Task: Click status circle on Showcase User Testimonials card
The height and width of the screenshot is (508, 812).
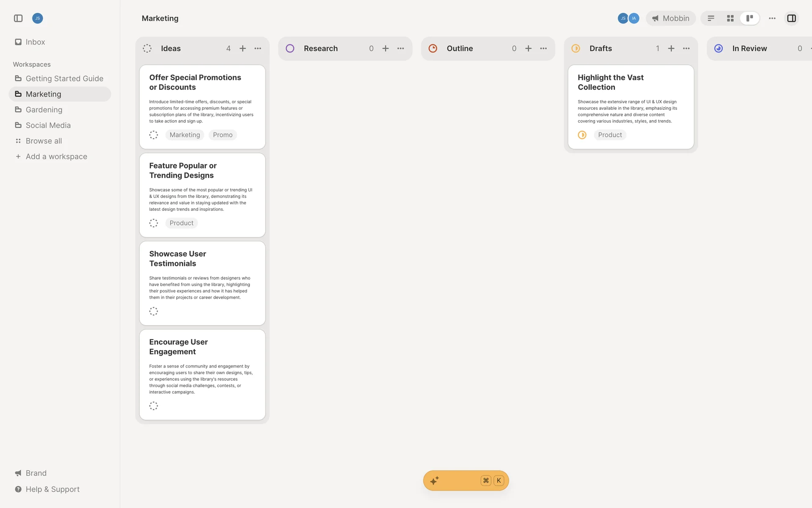Action: click(154, 311)
